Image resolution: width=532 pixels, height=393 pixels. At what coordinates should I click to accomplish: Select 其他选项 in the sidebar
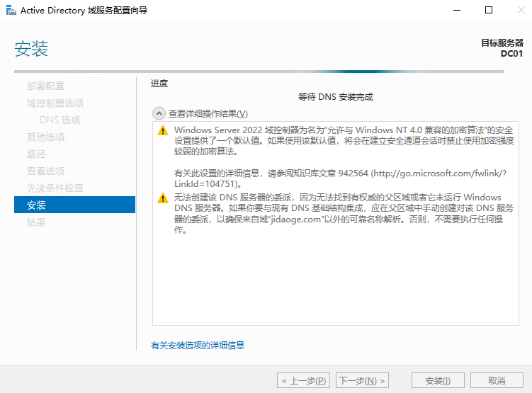(x=46, y=137)
